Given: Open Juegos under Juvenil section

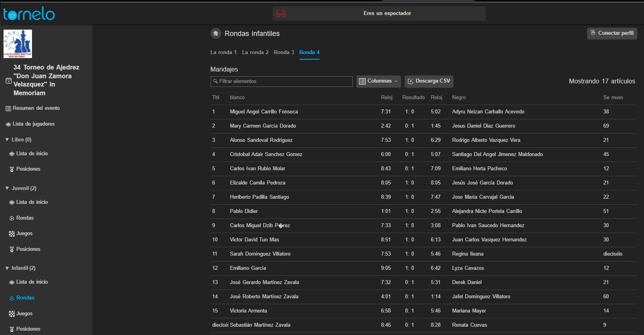Looking at the screenshot, I should coord(24,233).
